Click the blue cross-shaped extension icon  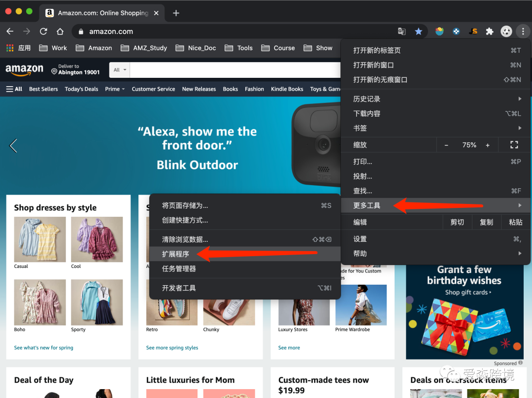(x=456, y=31)
